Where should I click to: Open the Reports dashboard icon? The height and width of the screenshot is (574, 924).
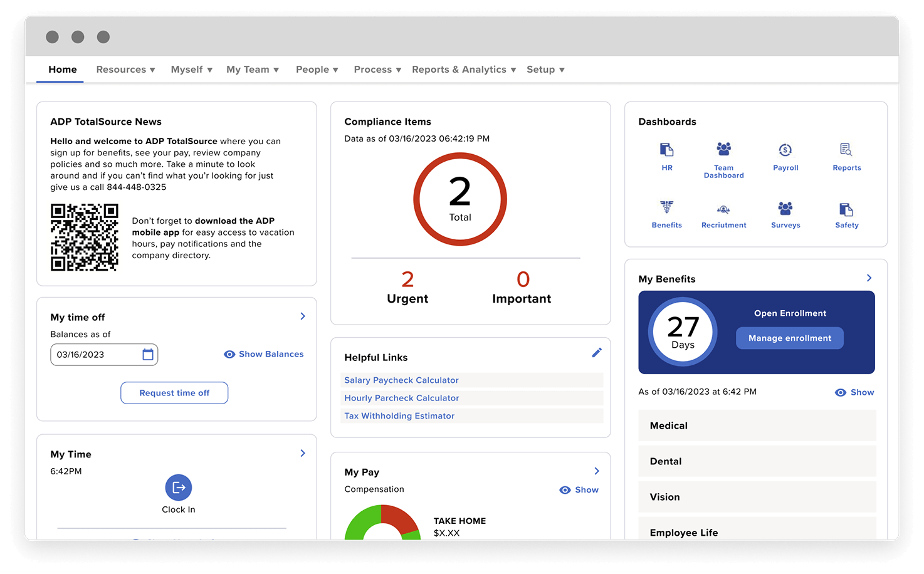pyautogui.click(x=846, y=150)
